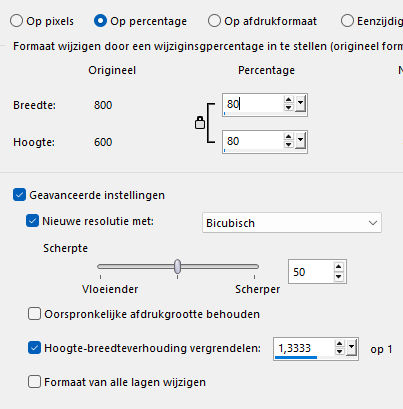This screenshot has width=403, height=409.
Task: Click the Scherpte slider handle
Action: (x=178, y=266)
